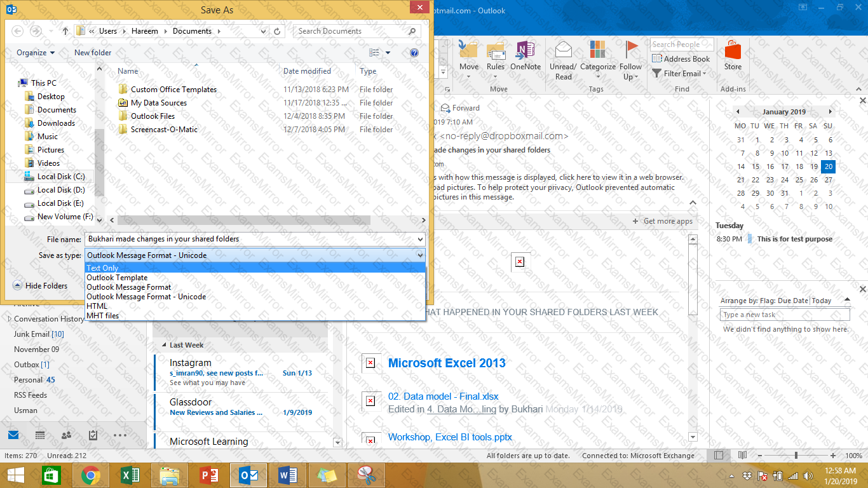Open the 02. Data model - Final.xlsx link

click(444, 397)
